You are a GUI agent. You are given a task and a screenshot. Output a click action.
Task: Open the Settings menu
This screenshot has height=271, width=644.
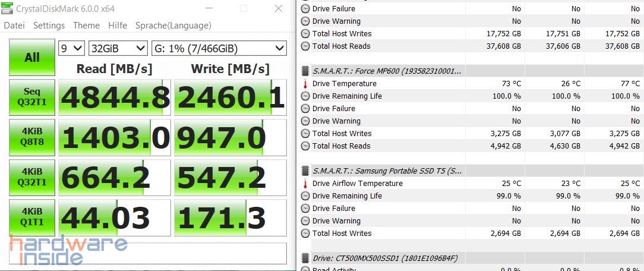pos(49,26)
